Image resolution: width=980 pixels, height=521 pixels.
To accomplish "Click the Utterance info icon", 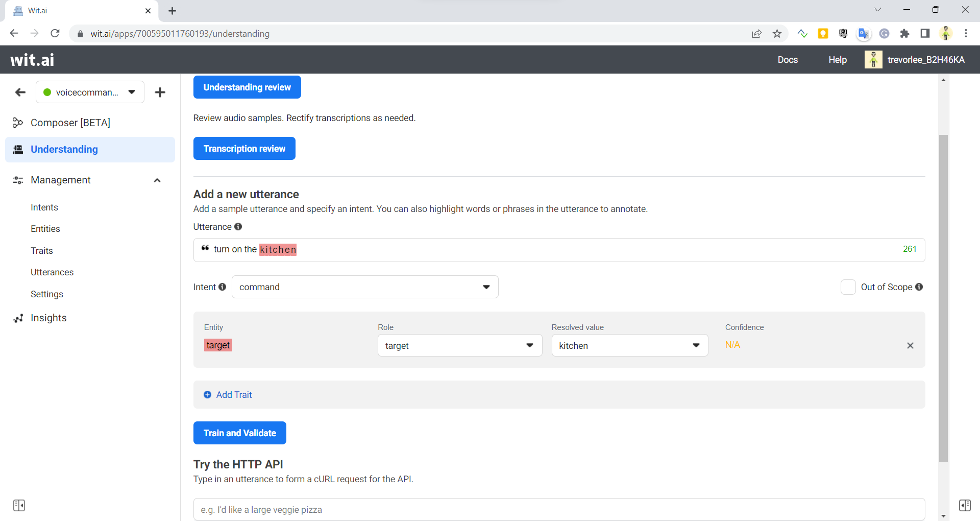I will click(x=238, y=227).
